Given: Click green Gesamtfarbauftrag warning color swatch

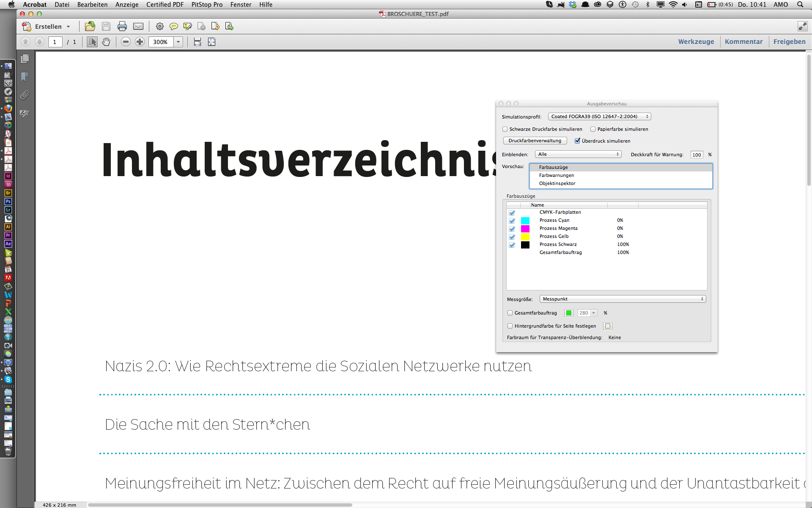Looking at the screenshot, I should [569, 313].
